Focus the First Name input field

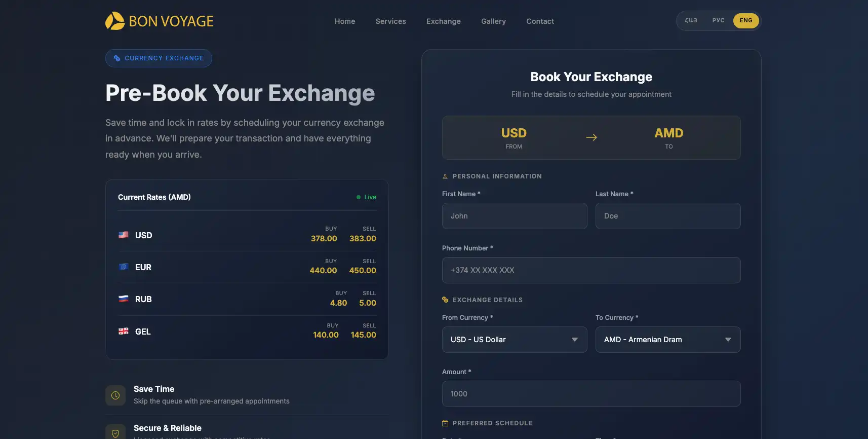click(515, 216)
